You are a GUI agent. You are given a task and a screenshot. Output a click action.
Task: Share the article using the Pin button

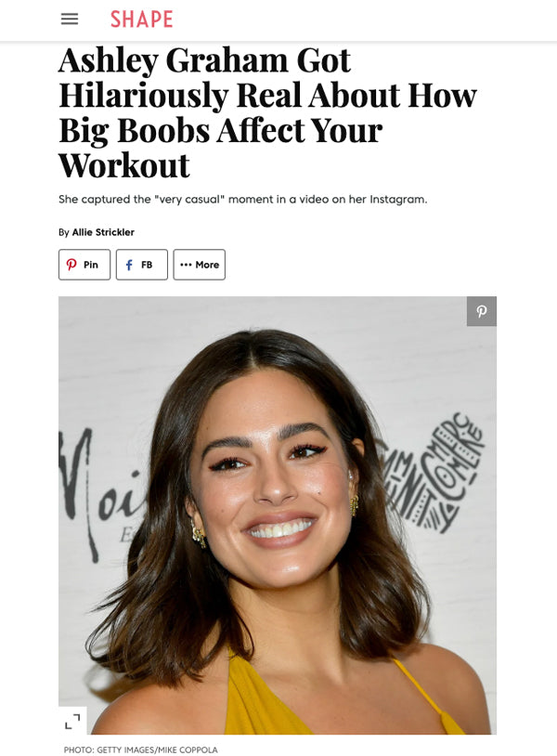[84, 264]
